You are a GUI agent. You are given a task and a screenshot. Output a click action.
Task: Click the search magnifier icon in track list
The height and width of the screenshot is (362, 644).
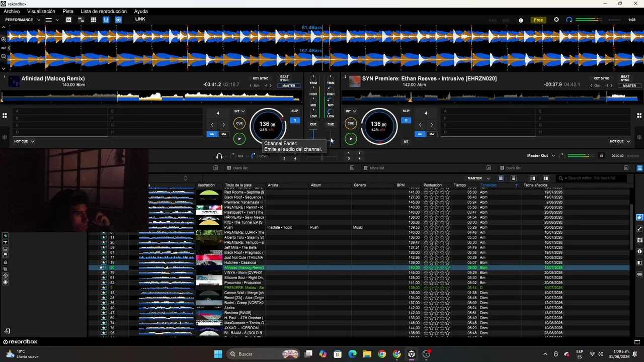tap(561, 178)
